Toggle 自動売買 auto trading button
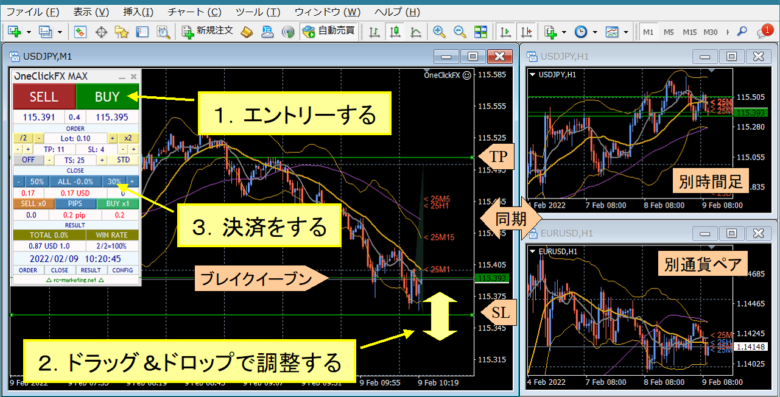 point(328,32)
